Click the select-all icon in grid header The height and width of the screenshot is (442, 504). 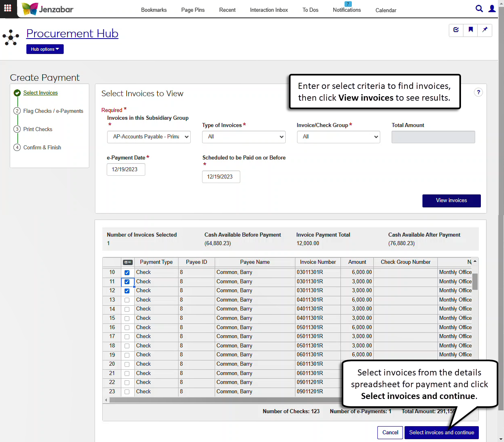(x=128, y=262)
